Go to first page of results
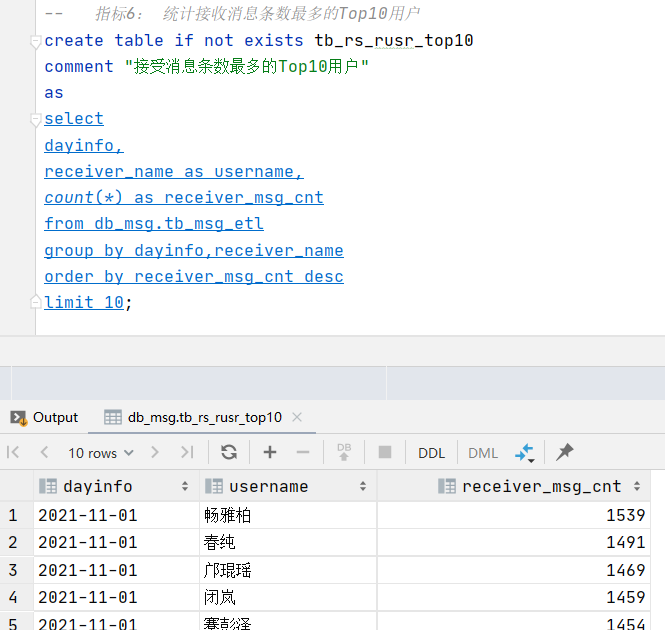The image size is (665, 630). tap(13, 452)
